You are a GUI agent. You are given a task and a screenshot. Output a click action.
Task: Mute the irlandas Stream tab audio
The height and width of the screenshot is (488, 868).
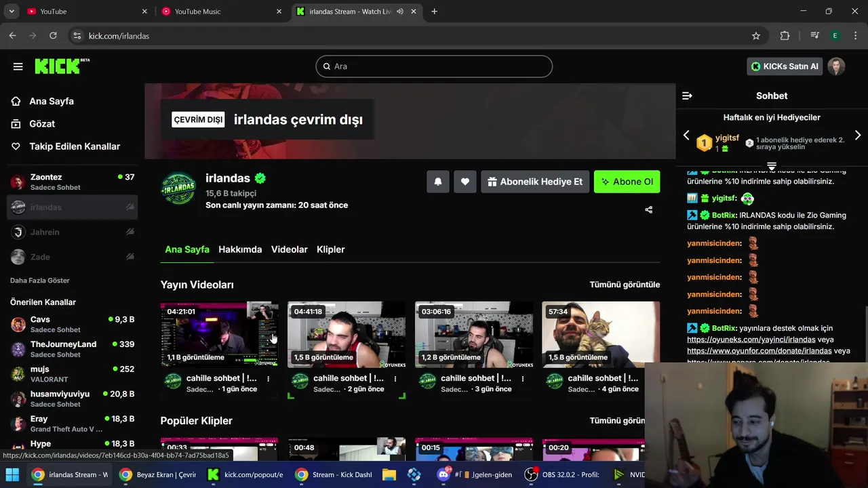400,12
